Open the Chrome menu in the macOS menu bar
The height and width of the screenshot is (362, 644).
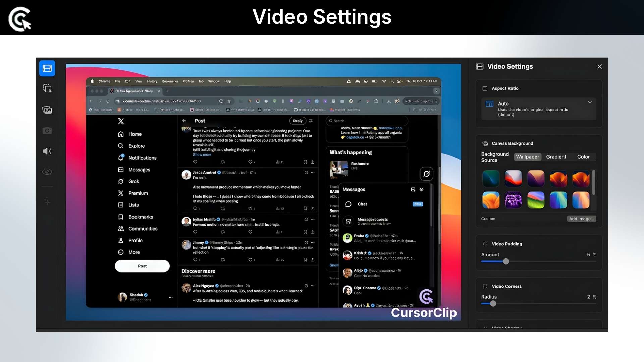[x=104, y=81]
